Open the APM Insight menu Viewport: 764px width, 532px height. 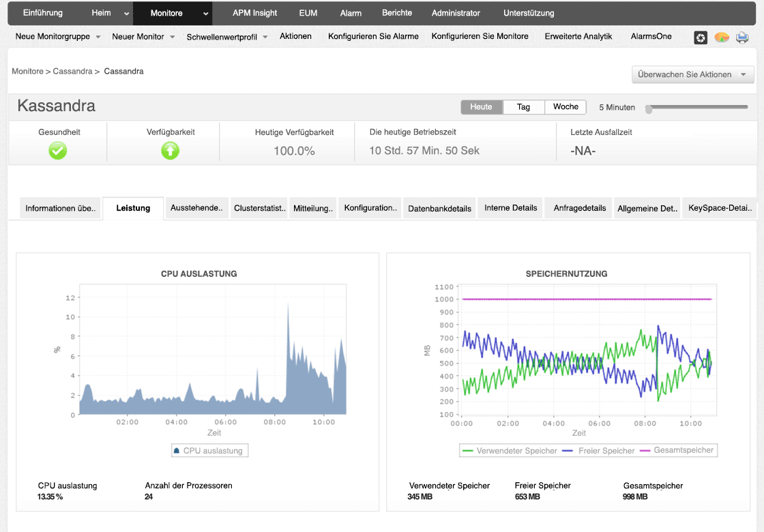(x=254, y=13)
